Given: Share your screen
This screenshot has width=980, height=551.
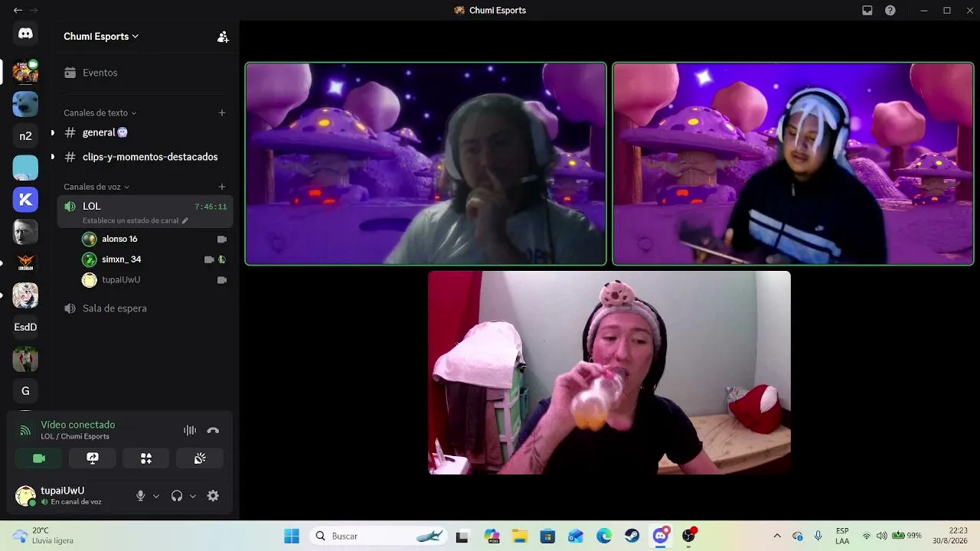Looking at the screenshot, I should tap(93, 458).
